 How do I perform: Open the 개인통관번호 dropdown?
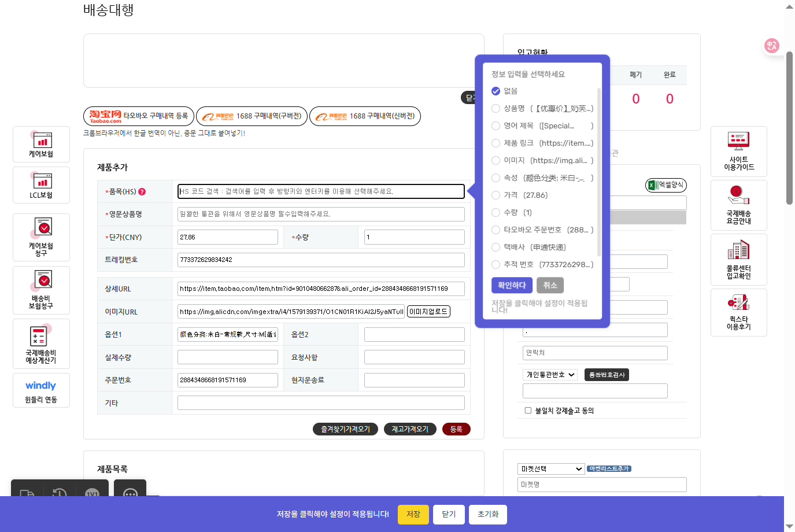[550, 375]
